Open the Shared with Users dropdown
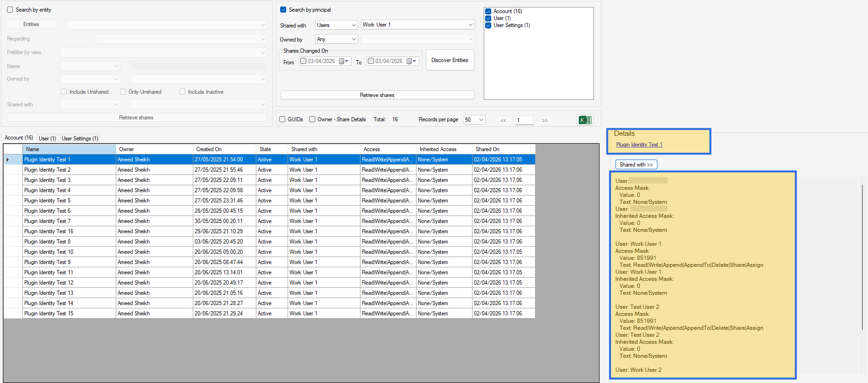This screenshot has width=868, height=383. pyautogui.click(x=337, y=25)
